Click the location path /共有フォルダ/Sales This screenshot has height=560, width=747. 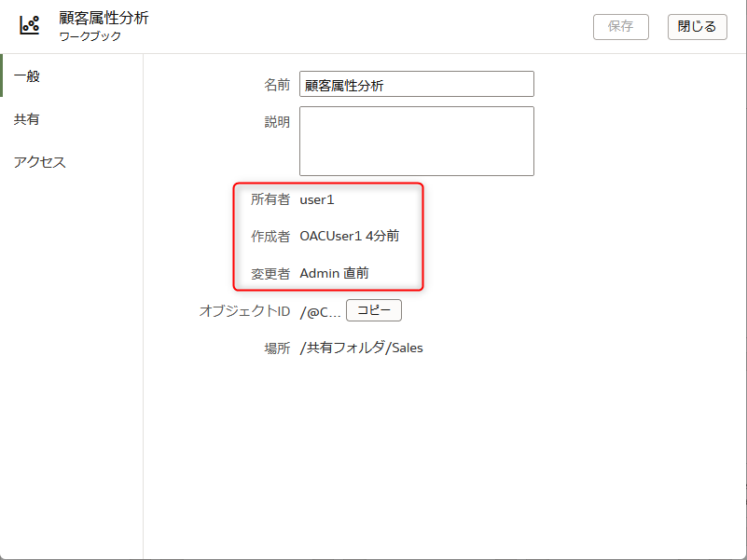361,348
